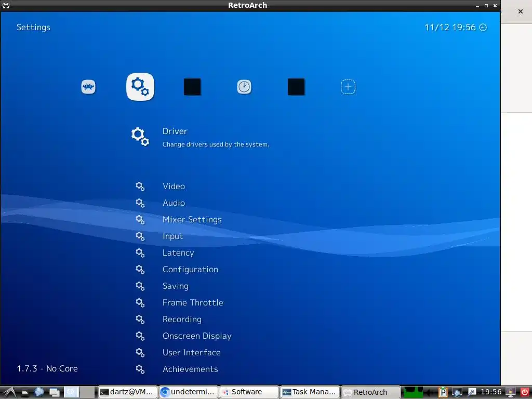532x399 pixels.
Task: Click the gear icon beside Configuration
Action: 140,270
